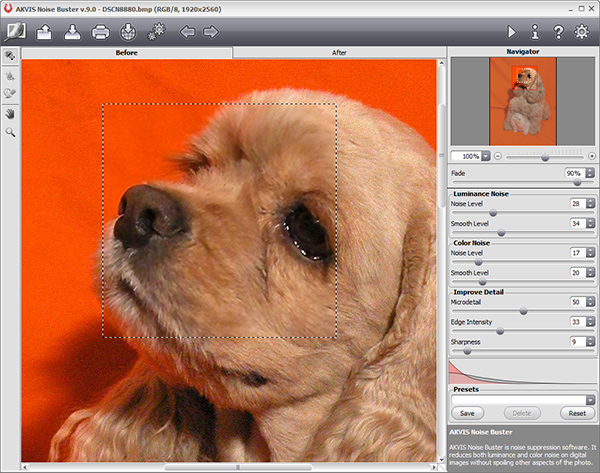Image resolution: width=600 pixels, height=473 pixels.
Task: Click the Fade value stepper
Action: [x=590, y=173]
